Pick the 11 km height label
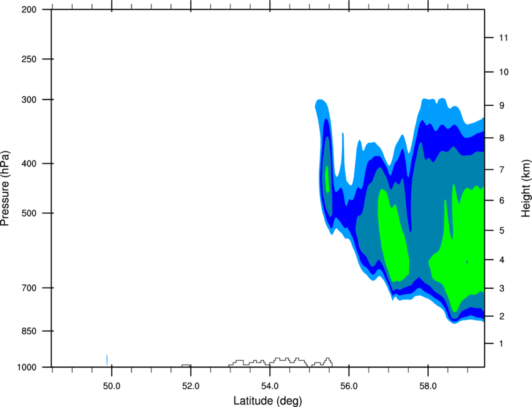 [x=503, y=38]
